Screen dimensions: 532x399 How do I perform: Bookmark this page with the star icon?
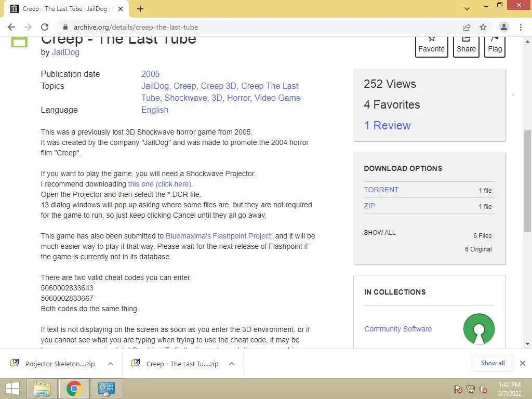pyautogui.click(x=483, y=27)
